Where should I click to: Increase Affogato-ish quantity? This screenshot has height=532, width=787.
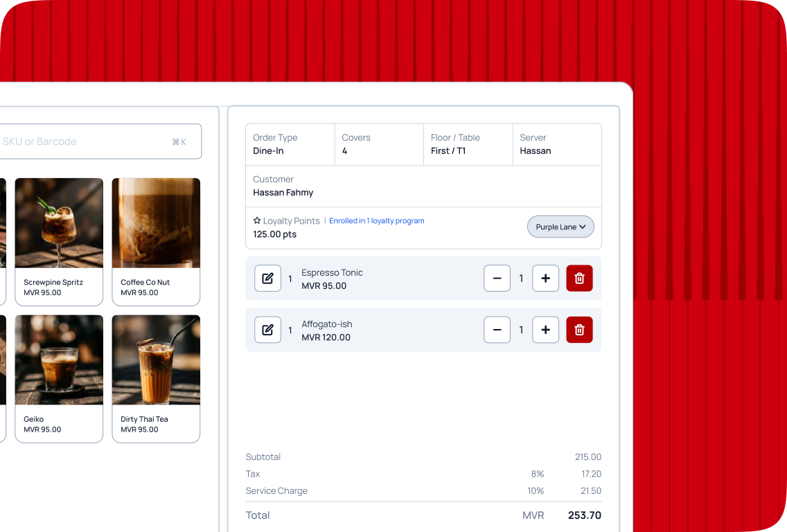[546, 330]
